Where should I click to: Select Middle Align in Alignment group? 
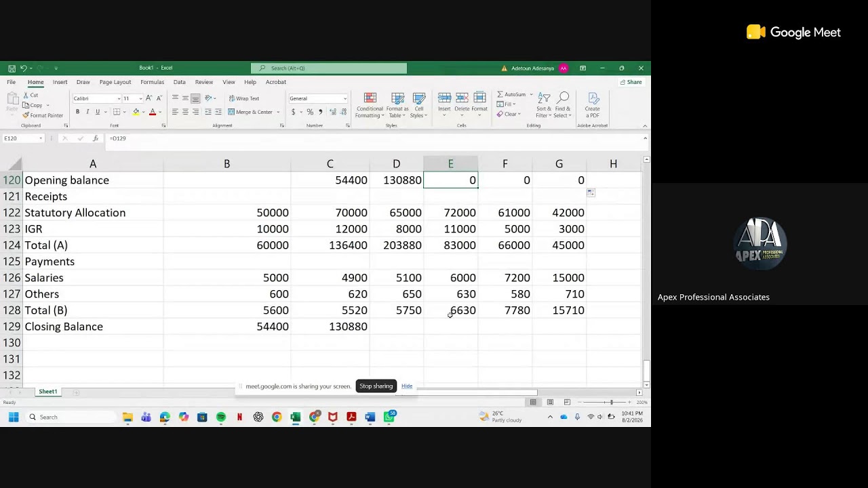[x=185, y=98]
